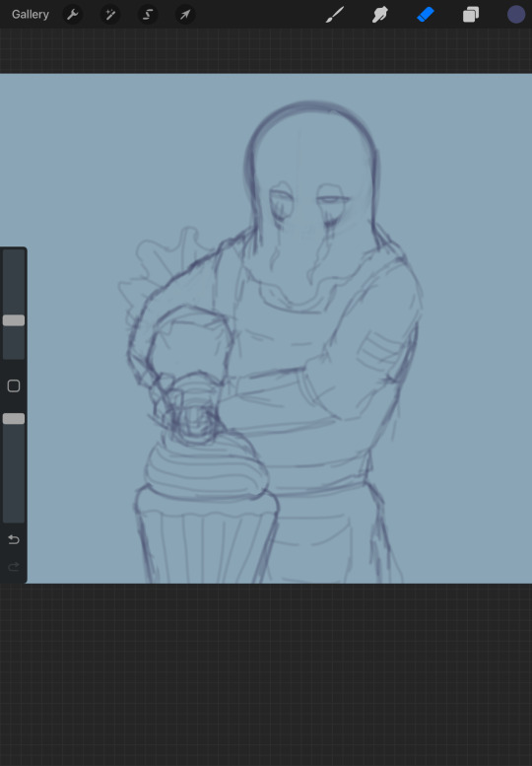Click the brush size slider handle
Screen dimensions: 532x766
tap(14, 320)
